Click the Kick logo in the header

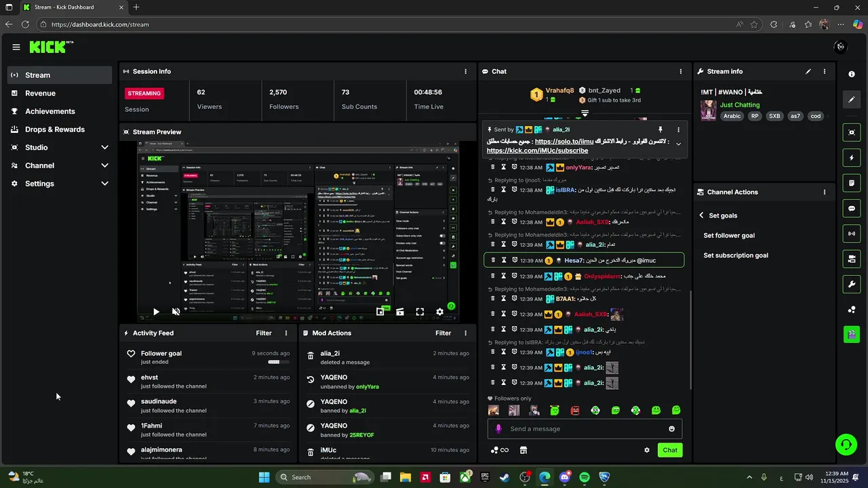coord(51,47)
